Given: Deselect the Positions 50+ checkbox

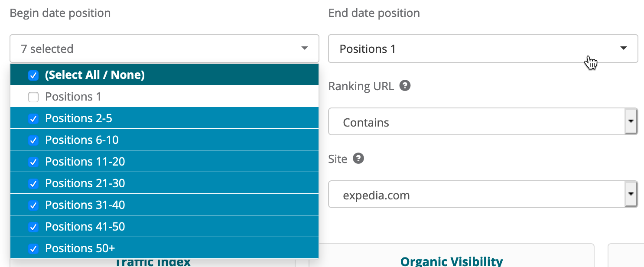Looking at the screenshot, I should (33, 248).
